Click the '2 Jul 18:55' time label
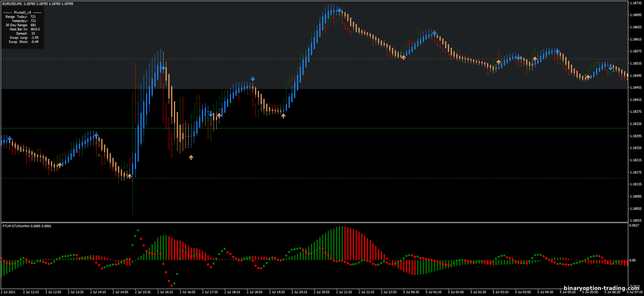Viewport: 644px width, 296px height. tap(255, 292)
